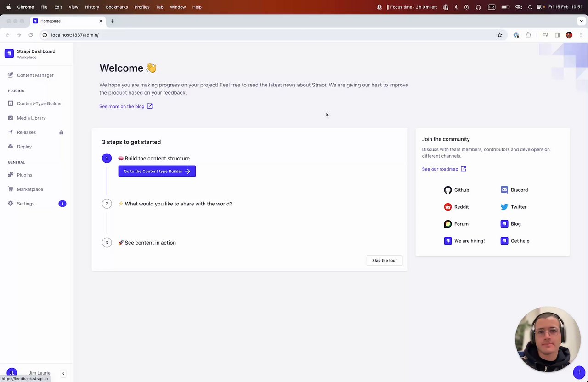Open a new tab with the plus button
The width and height of the screenshot is (588, 382).
pyautogui.click(x=112, y=21)
